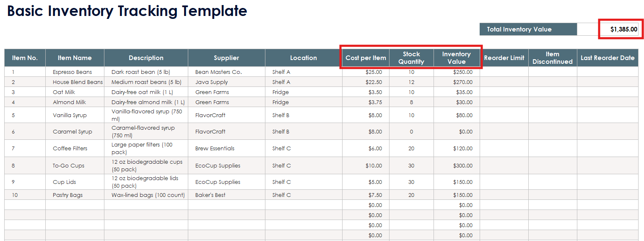The width and height of the screenshot is (644, 241).
Task: Click the Total Inventory Value label
Action: point(528,29)
